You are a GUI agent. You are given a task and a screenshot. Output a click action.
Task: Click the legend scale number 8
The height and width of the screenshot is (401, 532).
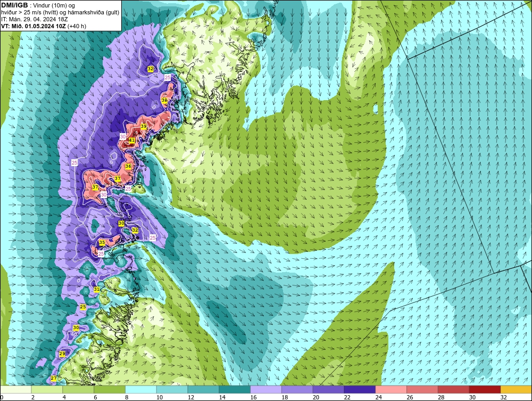[127, 397]
